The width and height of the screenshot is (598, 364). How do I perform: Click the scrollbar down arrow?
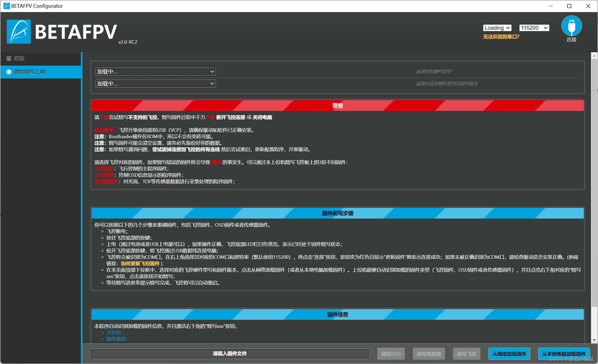tap(594, 340)
